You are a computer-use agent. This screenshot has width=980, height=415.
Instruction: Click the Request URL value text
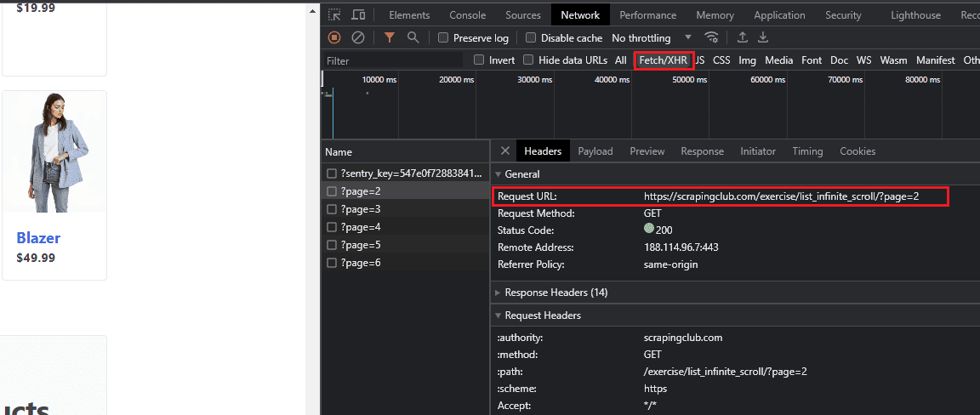coord(781,196)
